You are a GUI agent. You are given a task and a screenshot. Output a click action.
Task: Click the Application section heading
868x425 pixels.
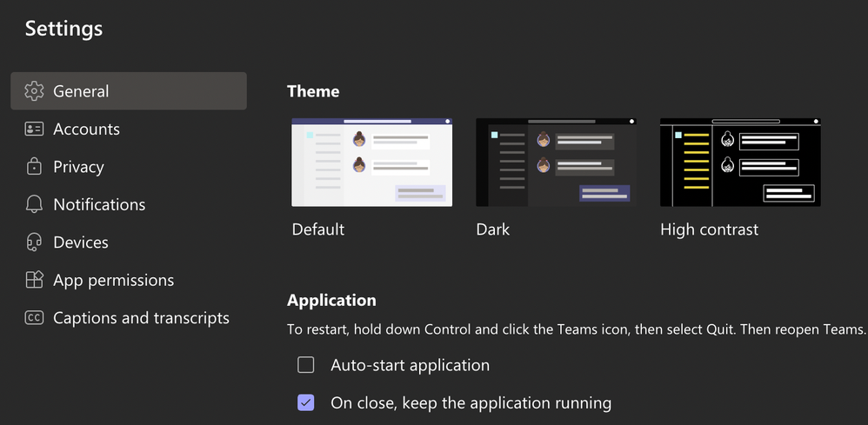pos(331,300)
